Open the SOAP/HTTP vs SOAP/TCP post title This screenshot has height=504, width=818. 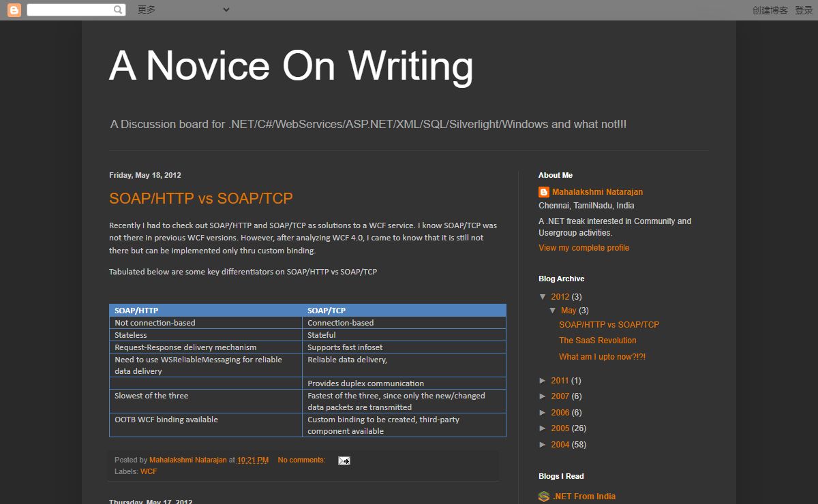click(201, 198)
